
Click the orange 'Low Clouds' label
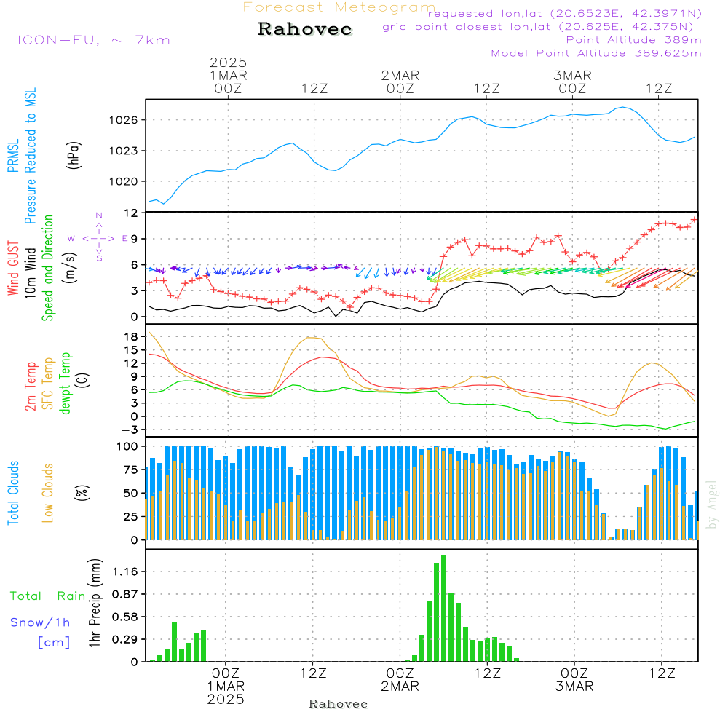pos(48,493)
